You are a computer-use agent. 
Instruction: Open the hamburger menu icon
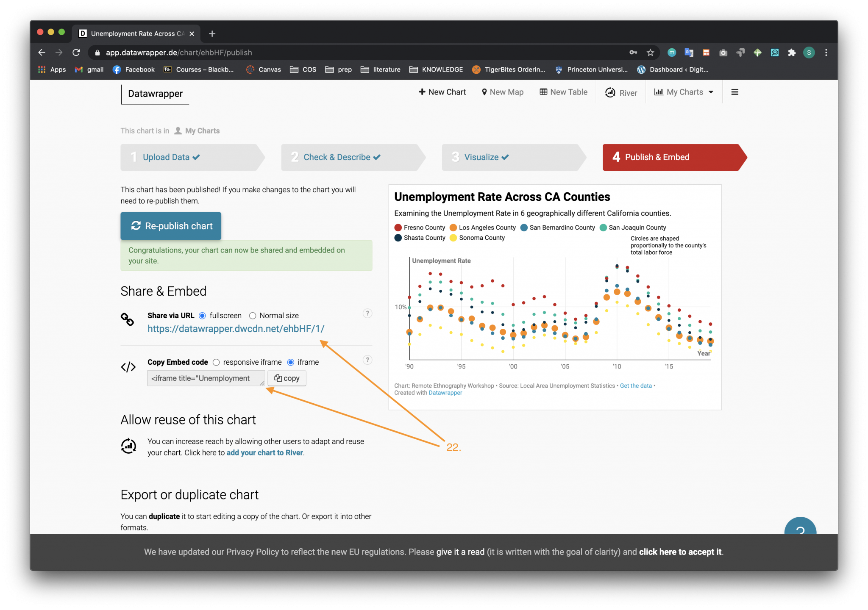point(735,92)
